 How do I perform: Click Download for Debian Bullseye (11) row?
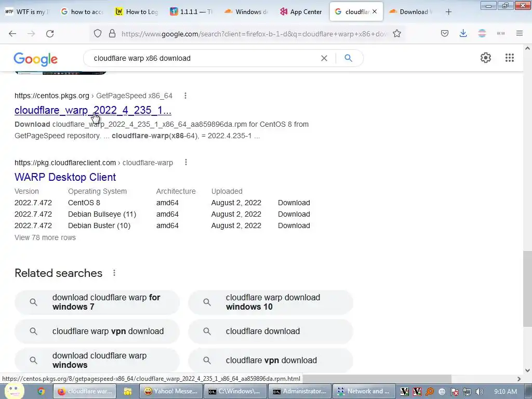pos(294,214)
